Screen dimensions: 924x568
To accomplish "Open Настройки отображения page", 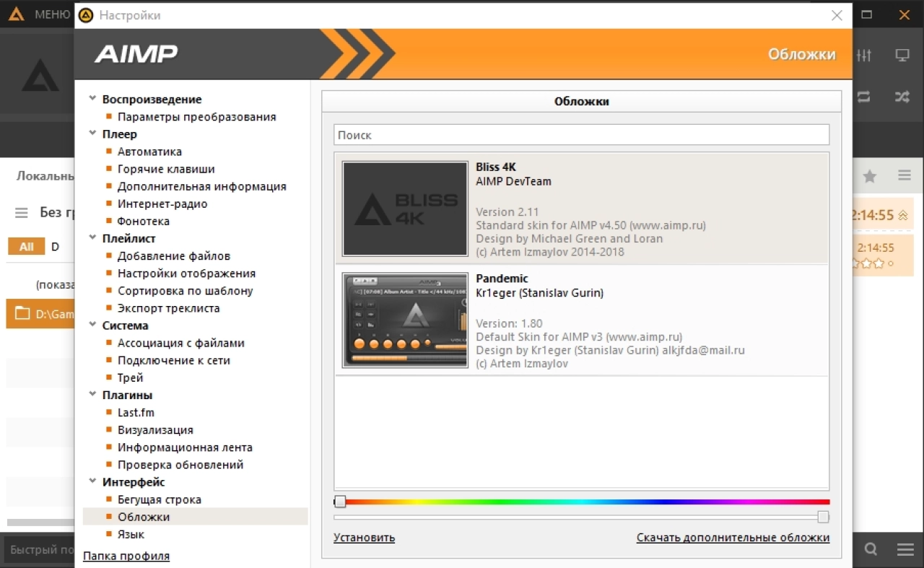I will point(186,274).
